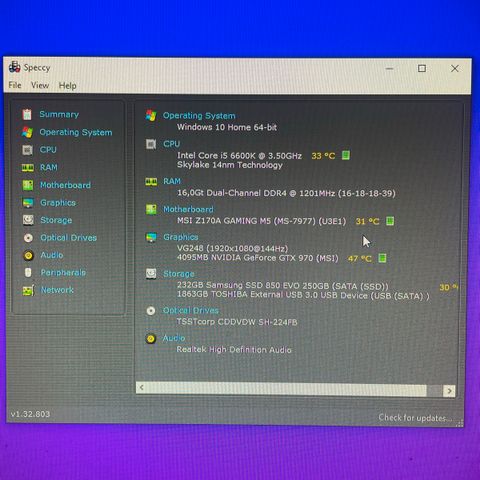480x480 pixels.
Task: Click the green CPU temperature indicator
Action: [x=346, y=155]
